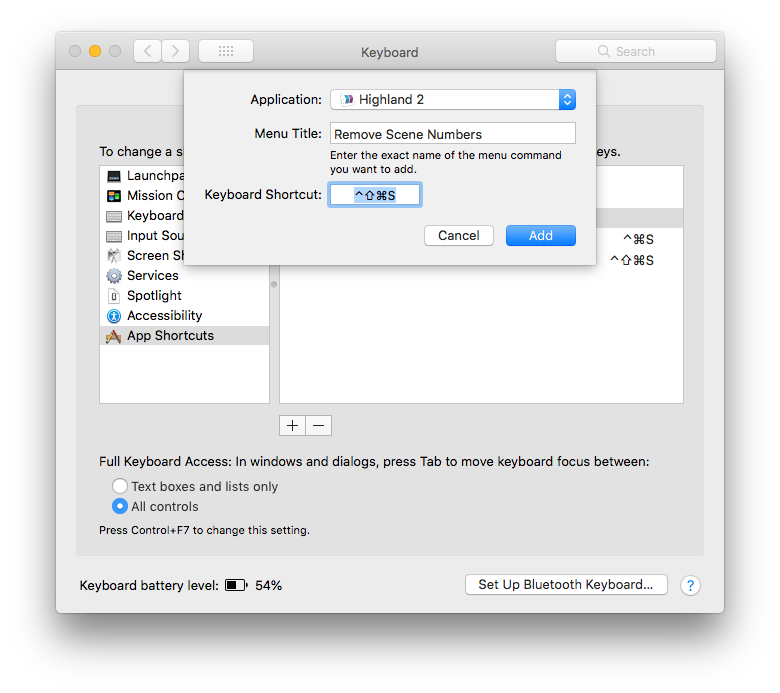
Task: Click the plus button to add a shortcut
Action: 292,425
